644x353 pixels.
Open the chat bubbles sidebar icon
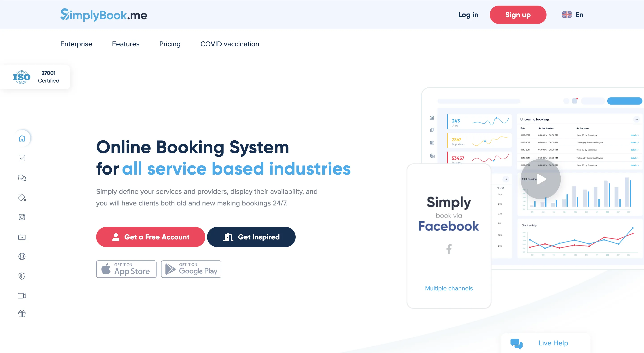22,178
